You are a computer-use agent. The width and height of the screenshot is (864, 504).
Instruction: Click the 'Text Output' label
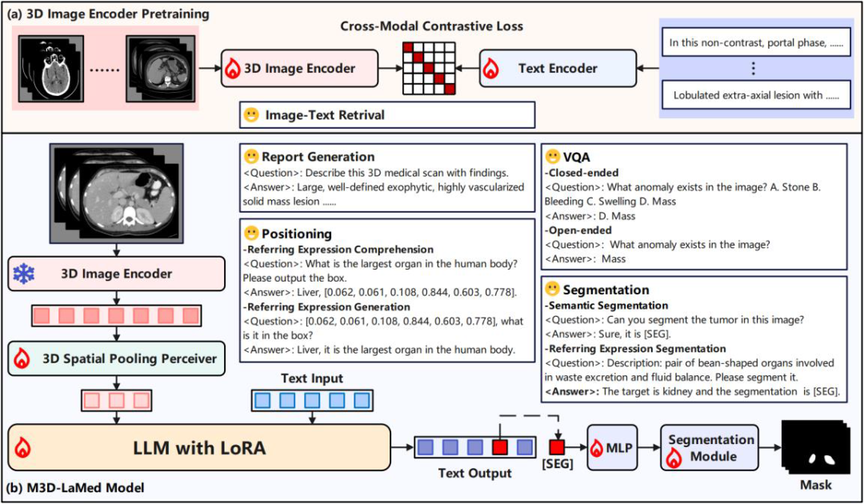point(475,473)
